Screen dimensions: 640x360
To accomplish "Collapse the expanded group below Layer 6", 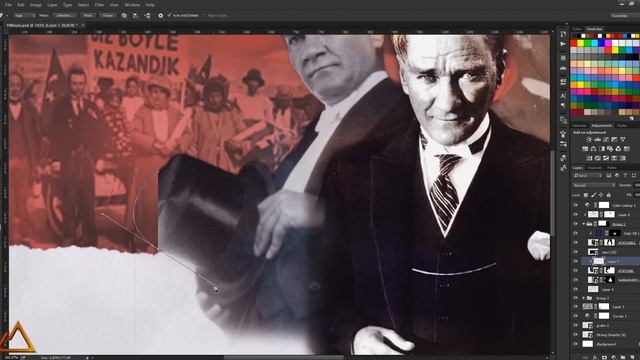I will [584, 224].
